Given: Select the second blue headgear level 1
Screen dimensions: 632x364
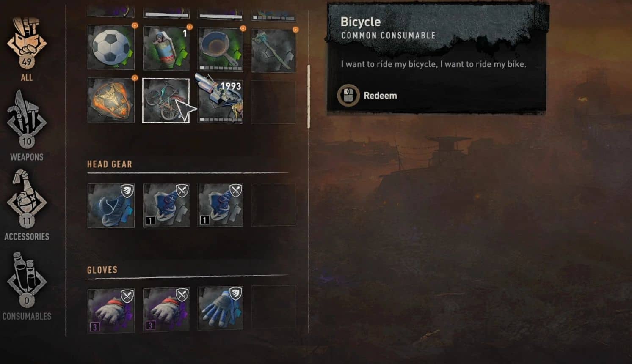Looking at the screenshot, I should click(166, 205).
